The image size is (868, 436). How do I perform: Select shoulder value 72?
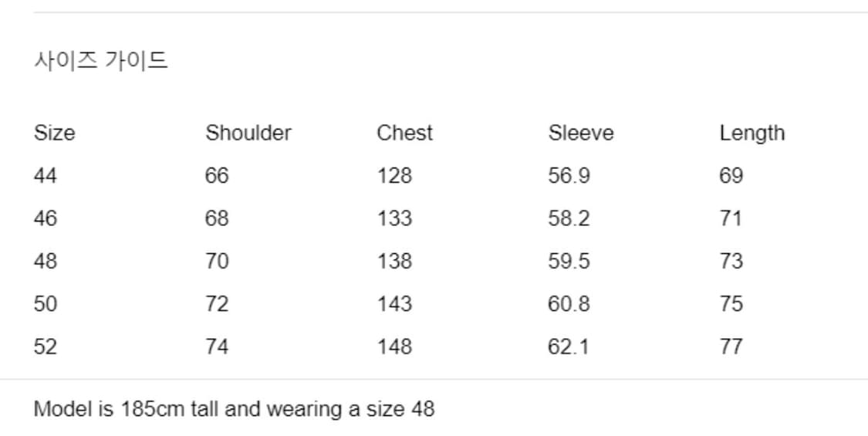coord(217,304)
